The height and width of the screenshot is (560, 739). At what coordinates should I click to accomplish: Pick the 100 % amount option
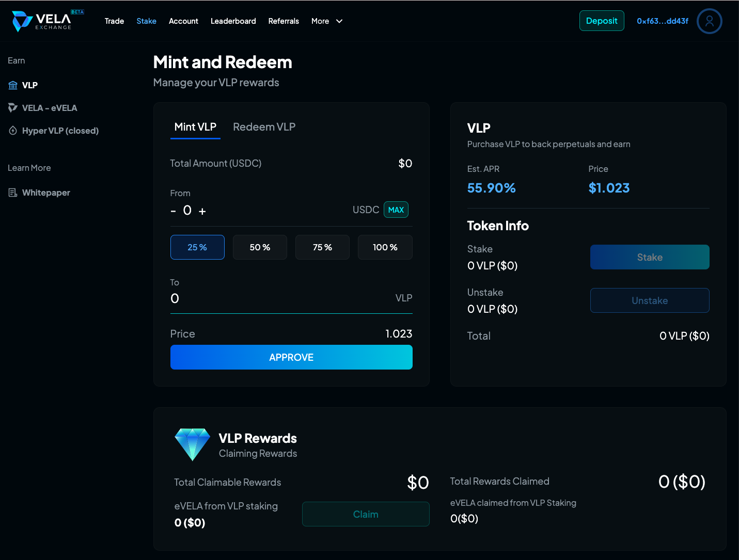pos(385,247)
